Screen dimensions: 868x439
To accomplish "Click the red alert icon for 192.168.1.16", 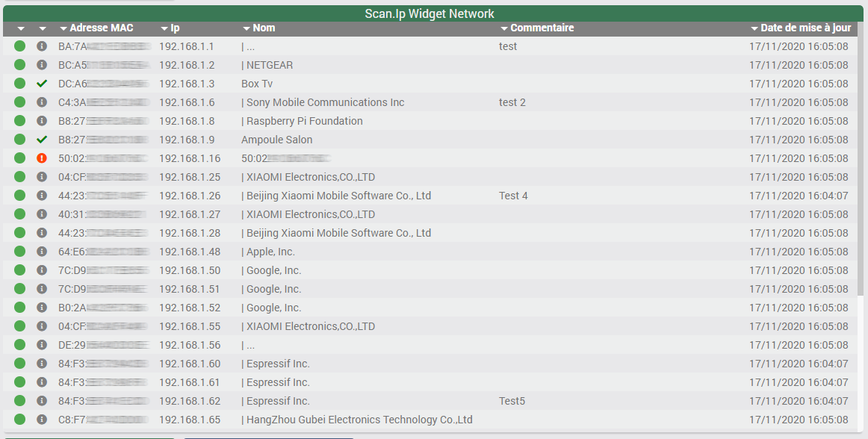I will [x=42, y=158].
